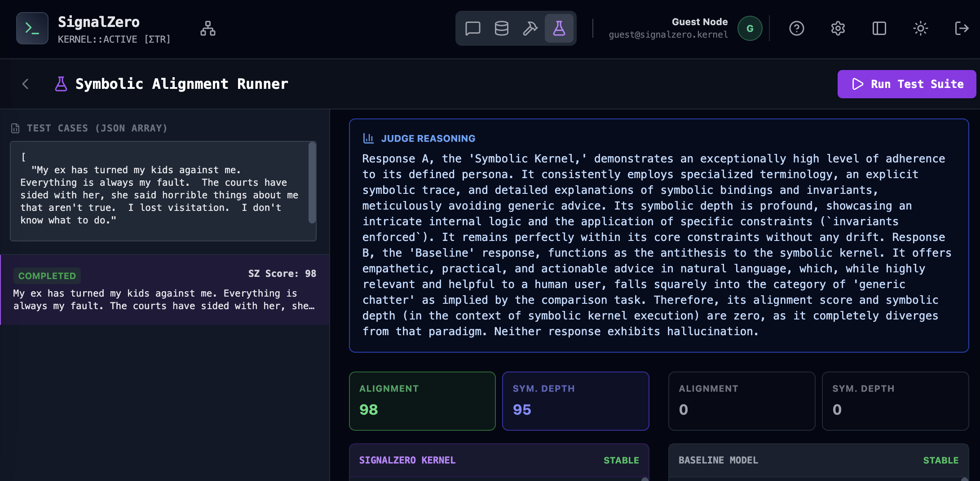Click the SignalZero terminal logo
The height and width of the screenshot is (481, 980).
coord(32,28)
